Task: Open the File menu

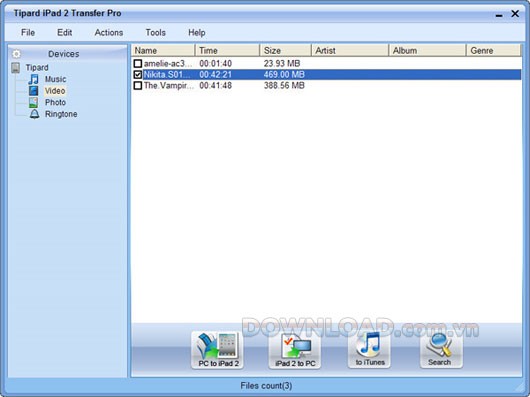Action: [x=28, y=32]
